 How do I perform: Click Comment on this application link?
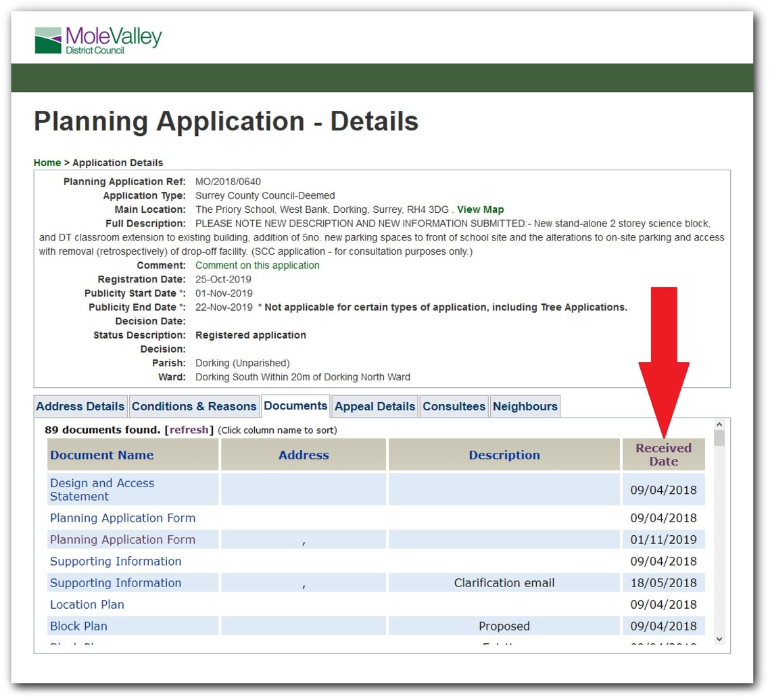tap(257, 266)
